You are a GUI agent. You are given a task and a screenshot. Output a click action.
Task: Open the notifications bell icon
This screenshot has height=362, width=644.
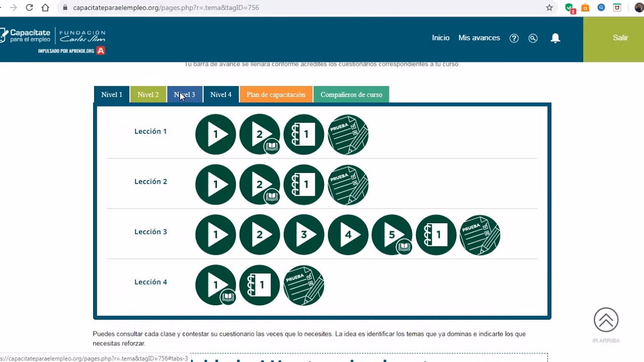(555, 38)
